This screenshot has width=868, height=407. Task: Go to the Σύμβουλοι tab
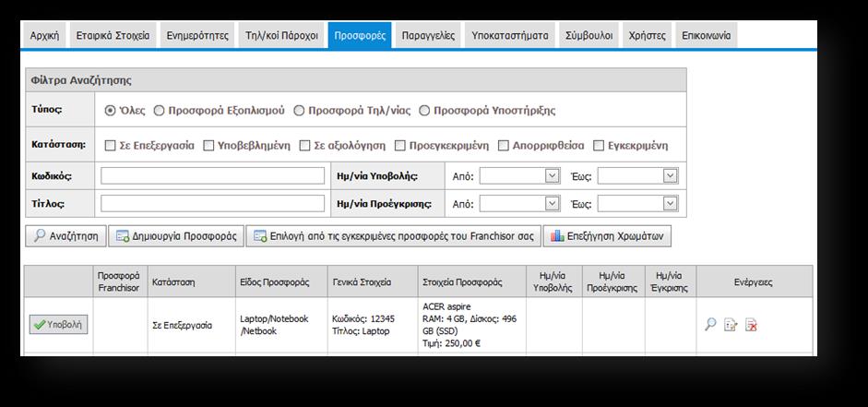click(589, 35)
